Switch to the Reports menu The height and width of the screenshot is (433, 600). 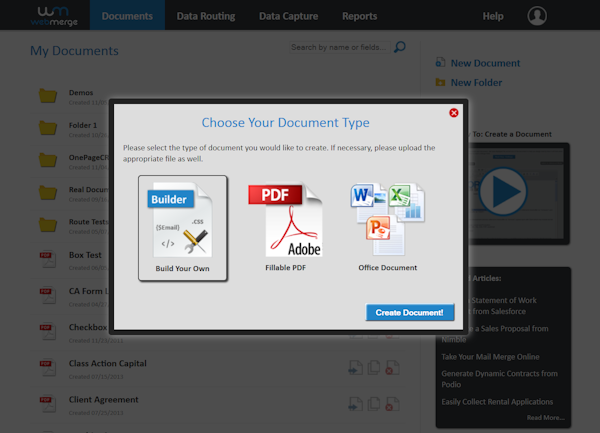tap(359, 16)
